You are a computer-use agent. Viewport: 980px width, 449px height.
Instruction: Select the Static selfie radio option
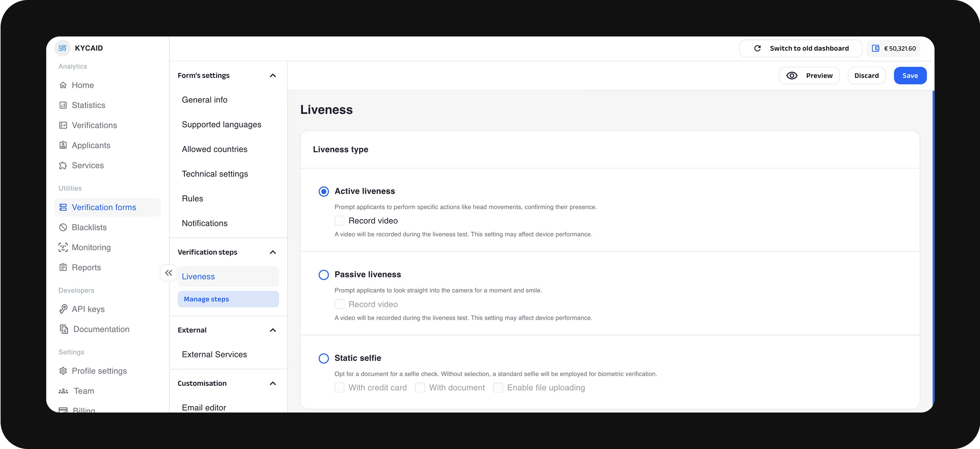coord(324,359)
